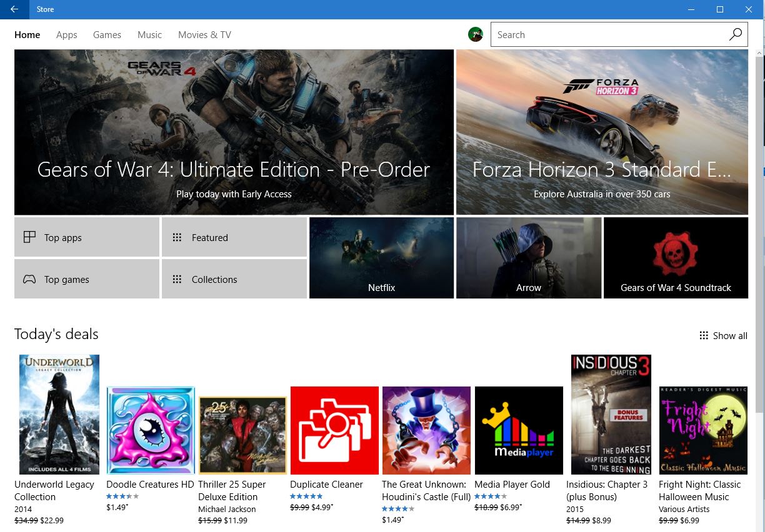Click the vertical scrollbar on the right

click(x=759, y=237)
